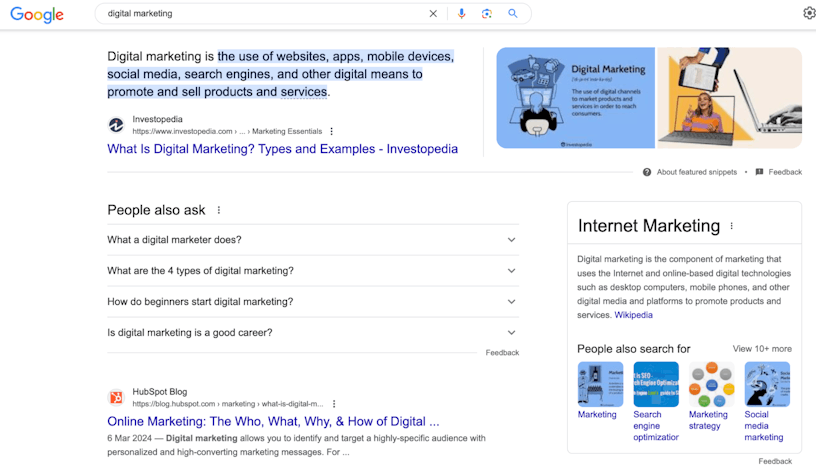Clear the search box with X icon
The width and height of the screenshot is (816, 473).
click(x=433, y=14)
